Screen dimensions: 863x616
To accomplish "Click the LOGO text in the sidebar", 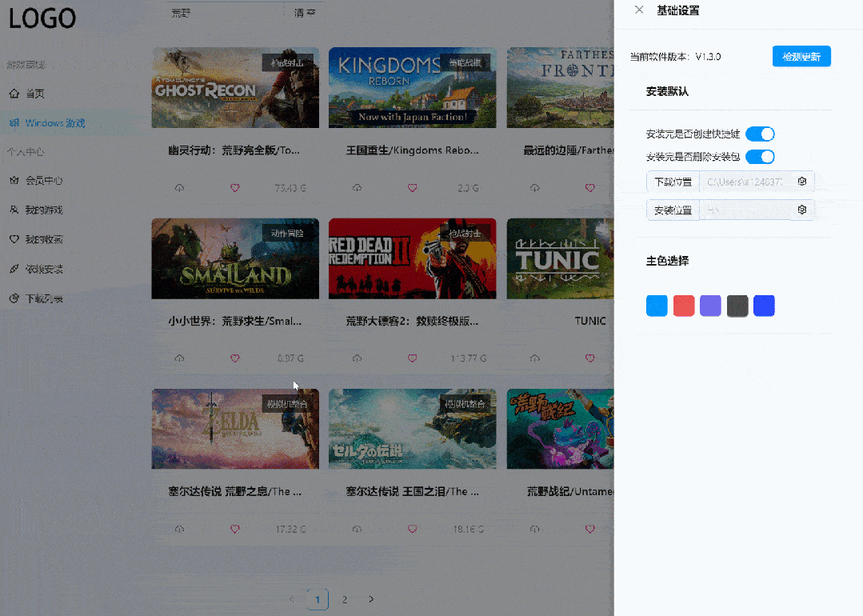I will coord(42,18).
